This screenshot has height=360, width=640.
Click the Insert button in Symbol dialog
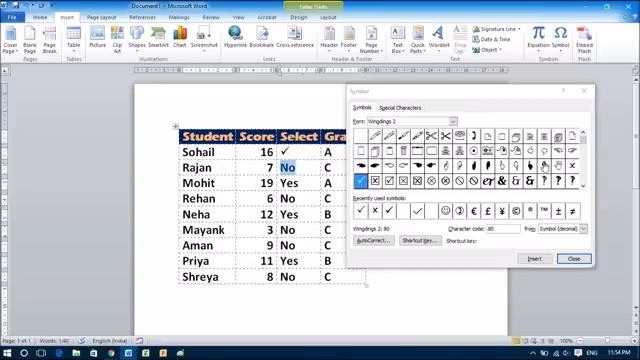535,259
